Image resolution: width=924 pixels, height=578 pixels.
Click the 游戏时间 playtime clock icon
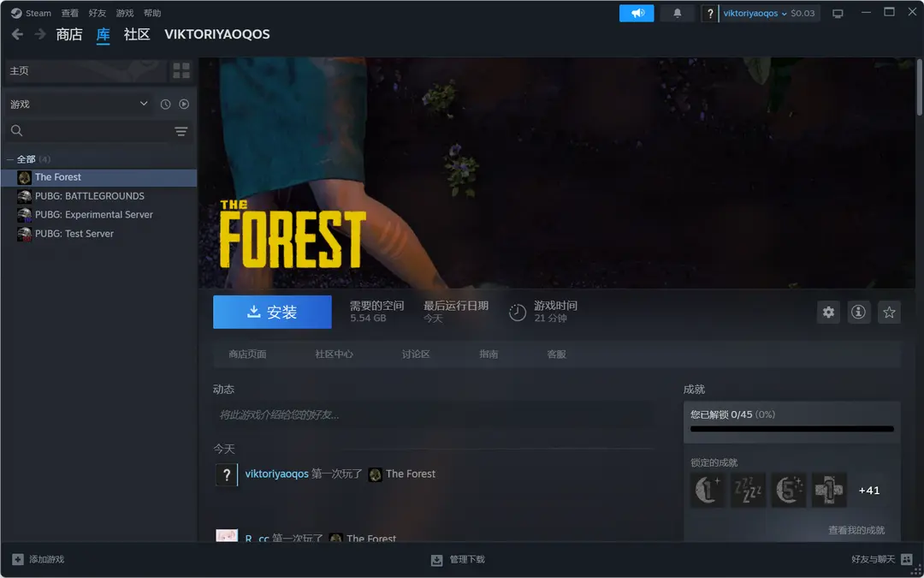click(x=518, y=312)
